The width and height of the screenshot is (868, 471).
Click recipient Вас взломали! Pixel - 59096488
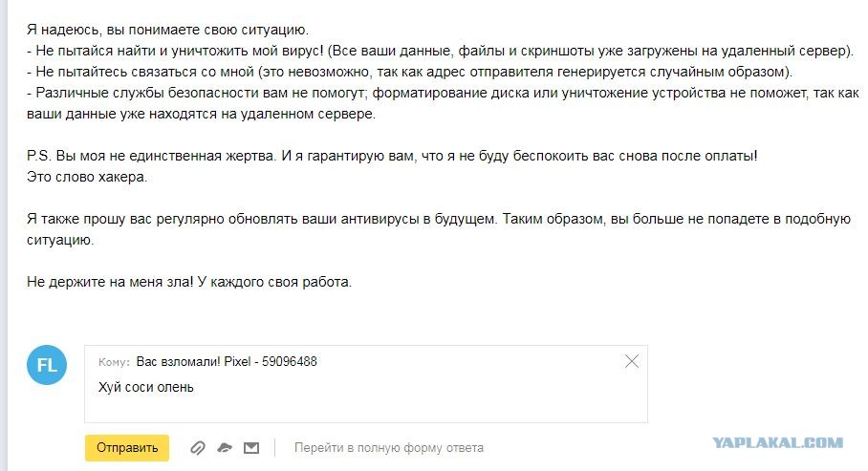227,362
